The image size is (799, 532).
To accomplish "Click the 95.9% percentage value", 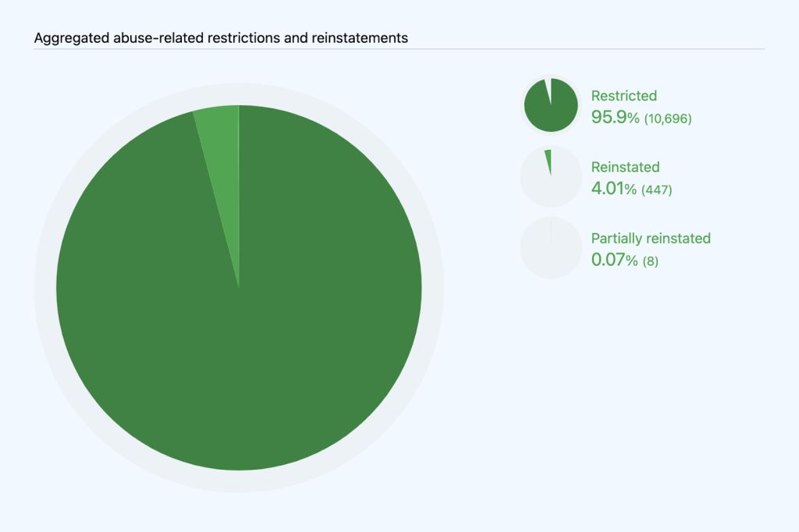I will [x=615, y=118].
